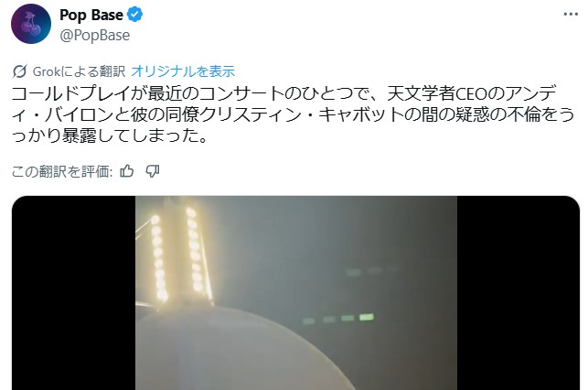Screen dimensions: 588x390
Task: Open the Pop Base display name link
Action: (91, 15)
